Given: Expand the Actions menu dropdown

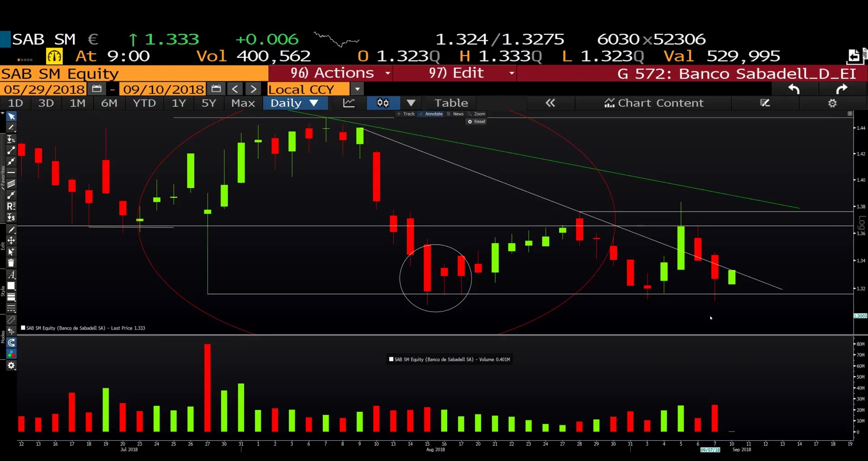Looking at the screenshot, I should (x=387, y=73).
